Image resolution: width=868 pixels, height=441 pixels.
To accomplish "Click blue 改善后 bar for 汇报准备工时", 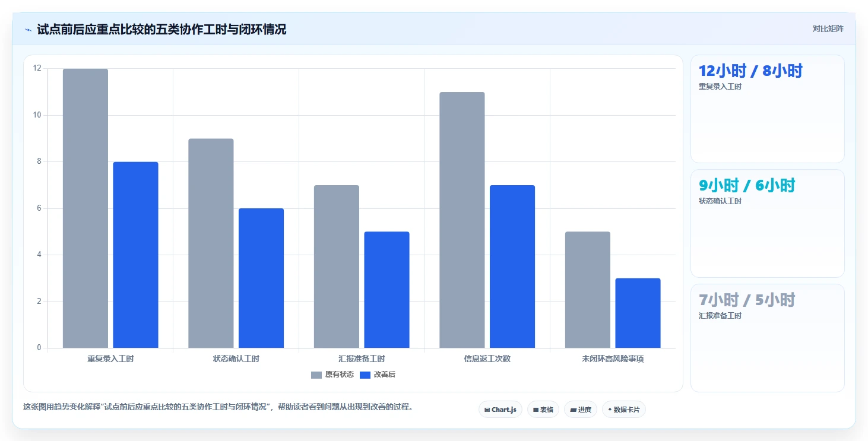I will coord(387,290).
